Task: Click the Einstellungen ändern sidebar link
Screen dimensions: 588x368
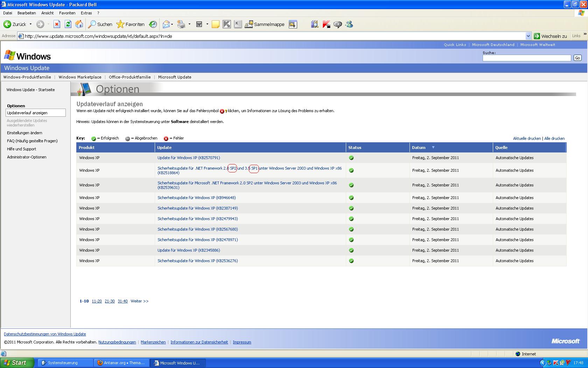Action: point(24,133)
